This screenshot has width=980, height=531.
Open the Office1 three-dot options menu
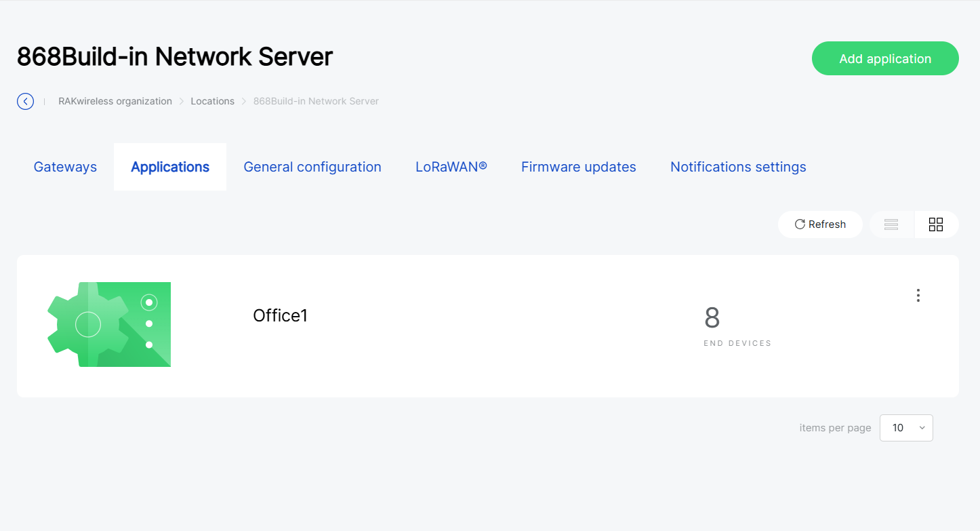[918, 295]
